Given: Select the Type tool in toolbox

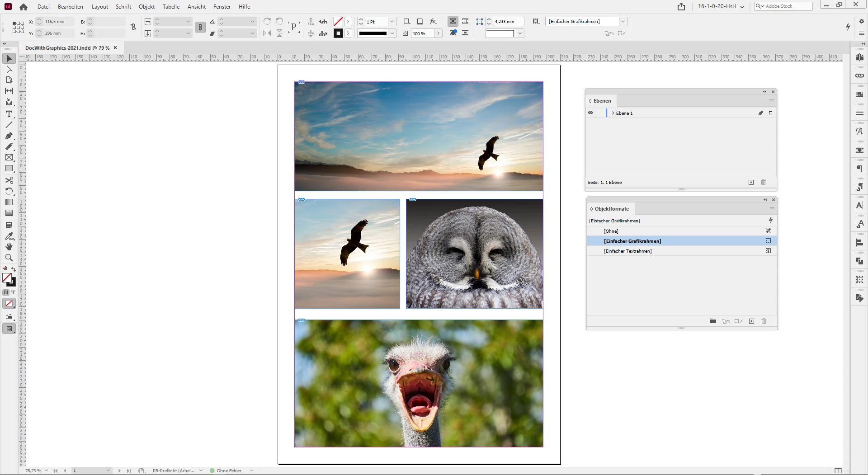Looking at the screenshot, I should 9,114.
